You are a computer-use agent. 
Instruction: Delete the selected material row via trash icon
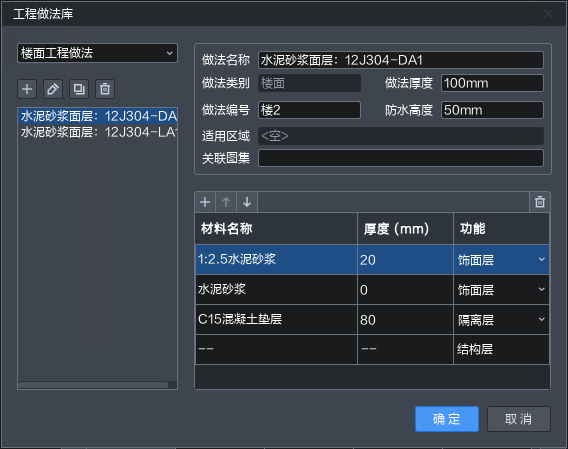540,202
